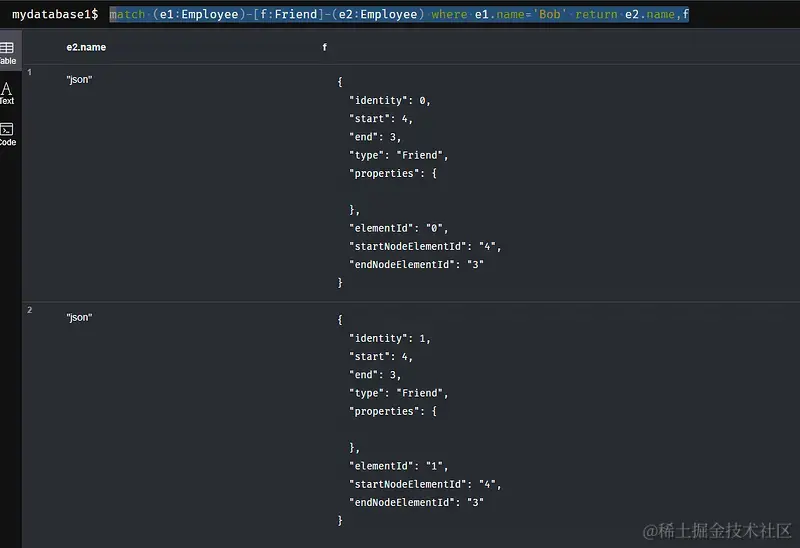
Task: Click the where keyword in the query
Action: pyautogui.click(x=449, y=14)
